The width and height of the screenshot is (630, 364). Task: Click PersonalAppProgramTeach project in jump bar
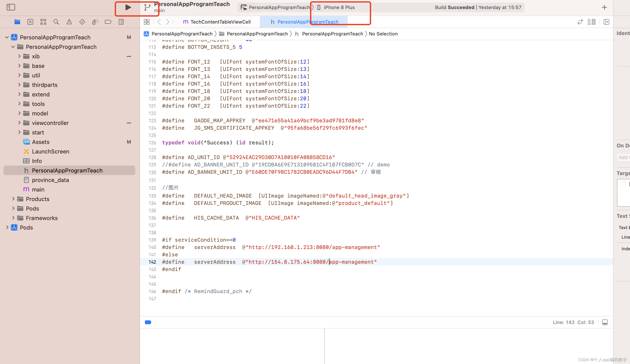[178, 34]
